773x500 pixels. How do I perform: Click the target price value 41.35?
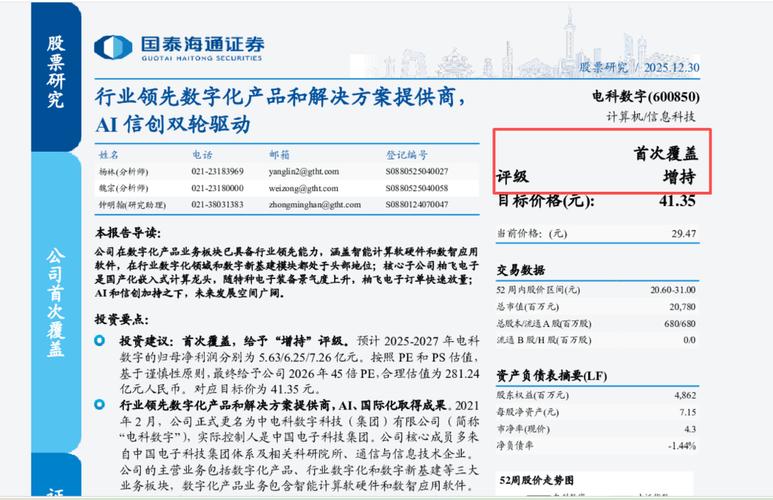[677, 200]
